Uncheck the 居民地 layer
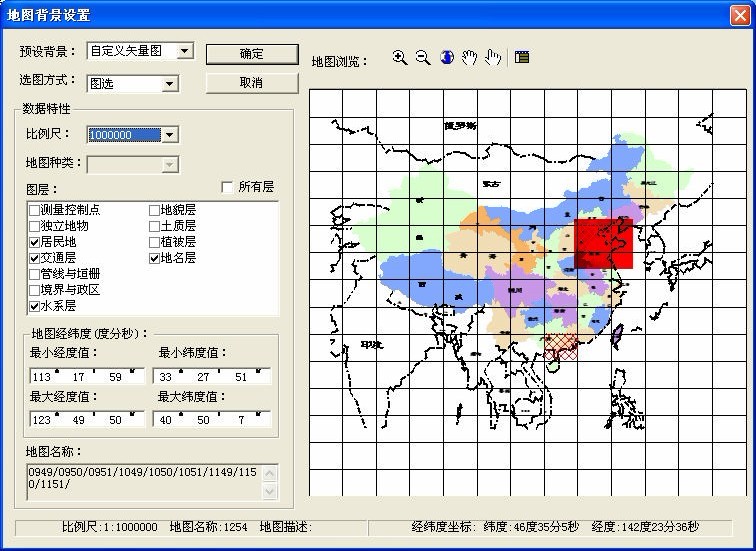This screenshot has height=551, width=756. pyautogui.click(x=34, y=242)
